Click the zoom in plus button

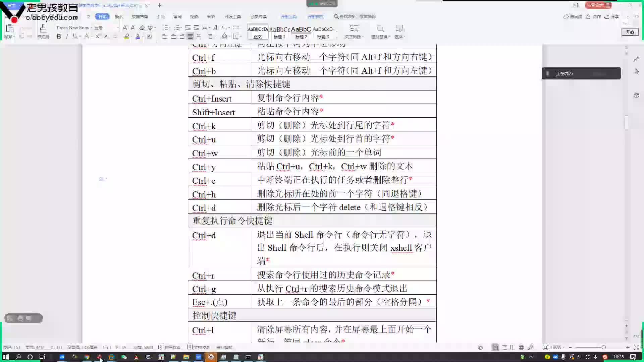coord(628,347)
